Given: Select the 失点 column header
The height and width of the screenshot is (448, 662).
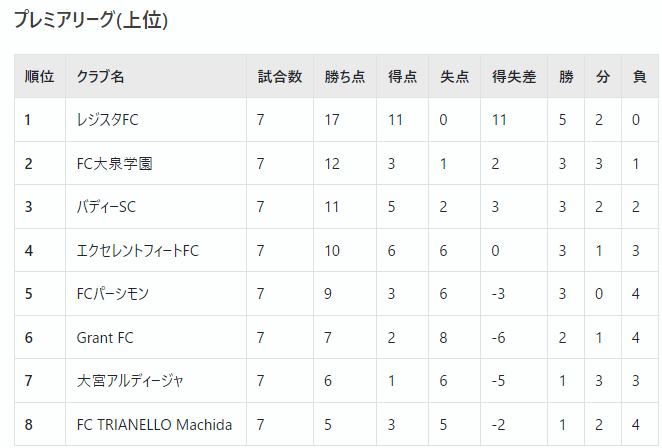Looking at the screenshot, I should point(454,76).
